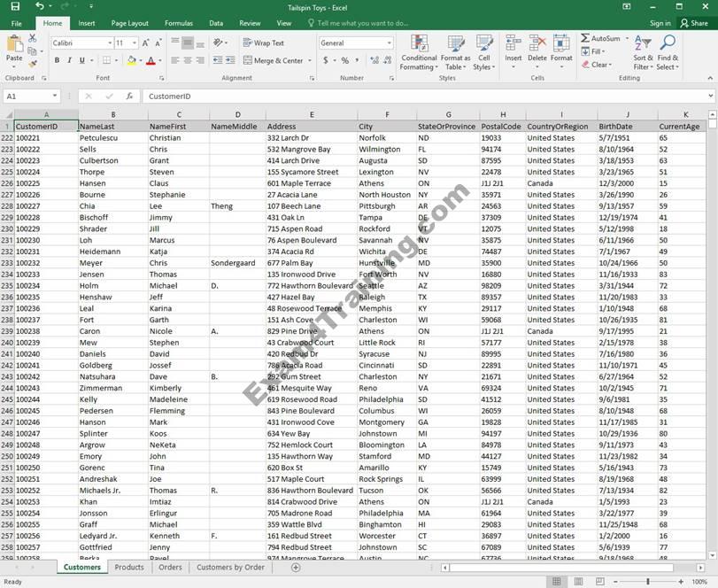Toggle Wrap Text for the cell
The image size is (718, 588).
(x=264, y=43)
